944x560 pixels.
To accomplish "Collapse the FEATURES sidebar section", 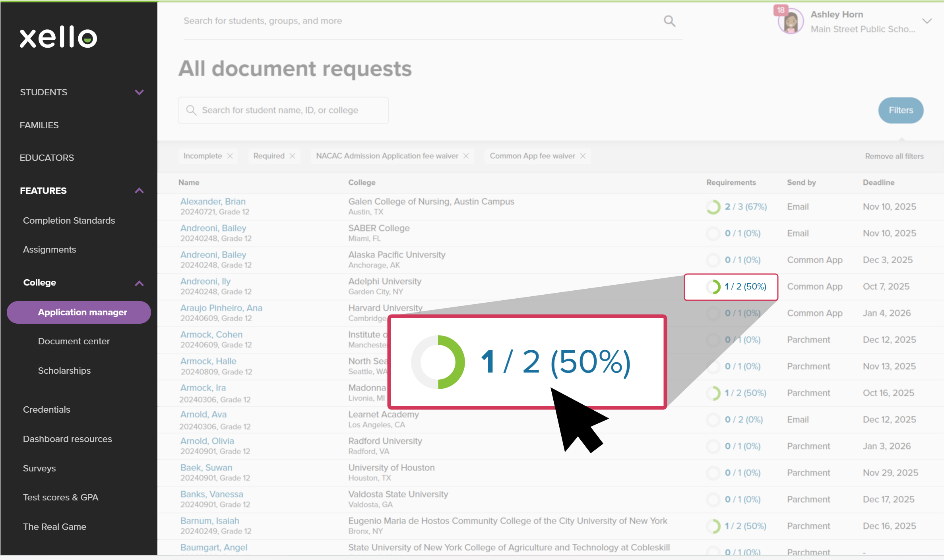I will (x=139, y=191).
